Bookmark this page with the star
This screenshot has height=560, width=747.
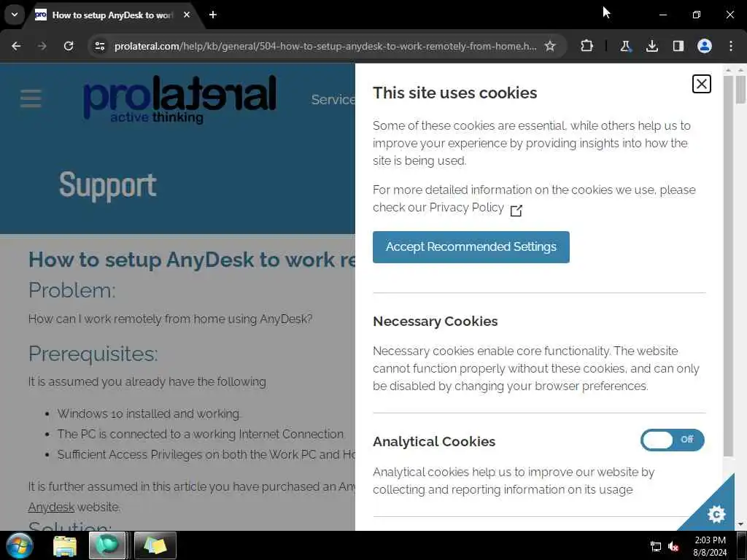point(550,46)
